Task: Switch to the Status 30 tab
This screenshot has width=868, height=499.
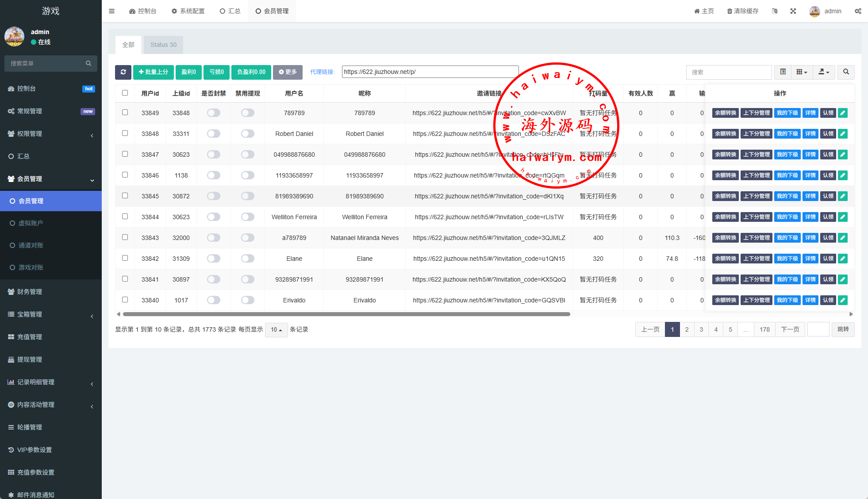Action: click(x=163, y=45)
